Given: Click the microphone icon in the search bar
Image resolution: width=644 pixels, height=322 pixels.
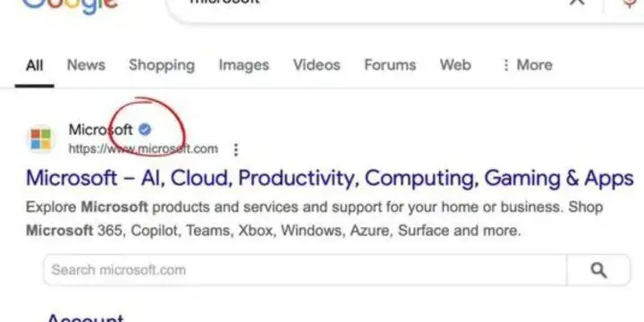Looking at the screenshot, I should [x=631, y=4].
